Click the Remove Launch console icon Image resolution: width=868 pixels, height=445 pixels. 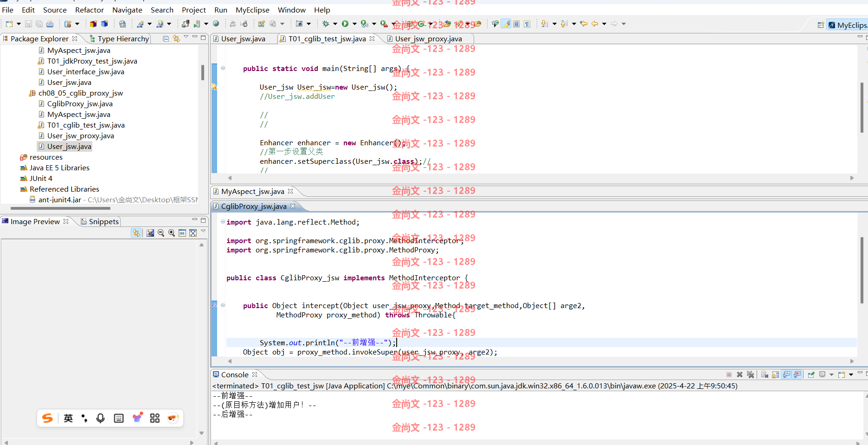point(739,374)
